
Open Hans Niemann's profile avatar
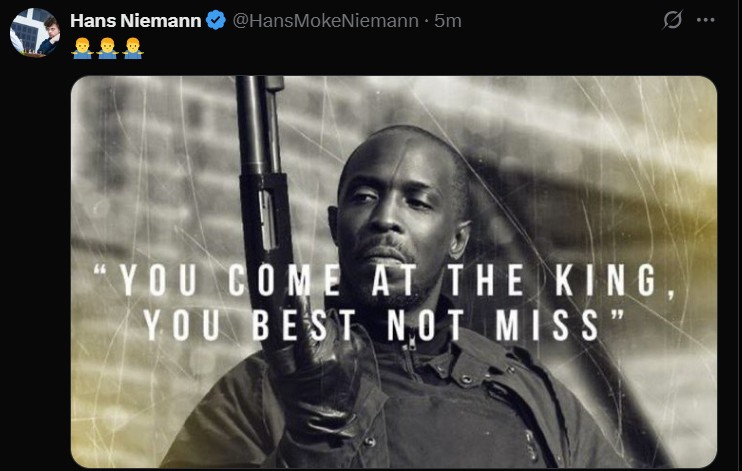coord(35,32)
